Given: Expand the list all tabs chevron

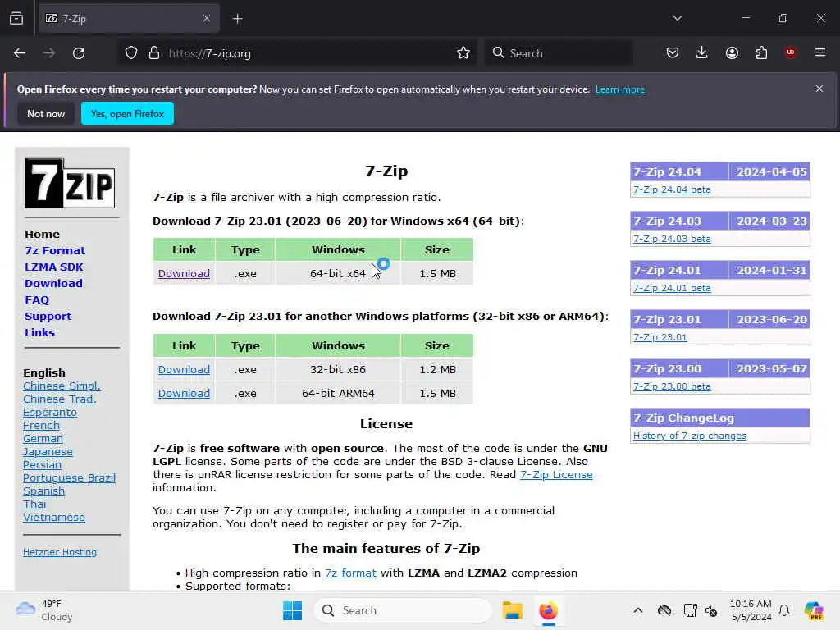Looking at the screenshot, I should click(x=677, y=18).
